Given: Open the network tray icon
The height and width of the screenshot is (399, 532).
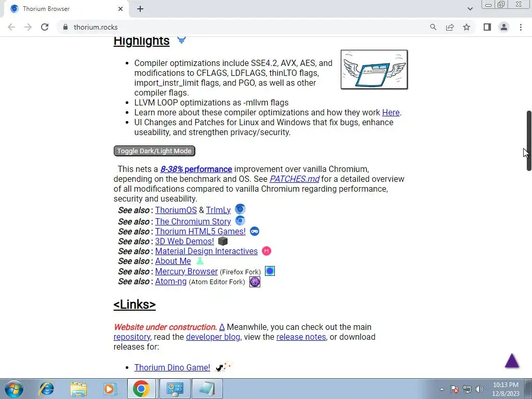Looking at the screenshot, I should [x=467, y=389].
